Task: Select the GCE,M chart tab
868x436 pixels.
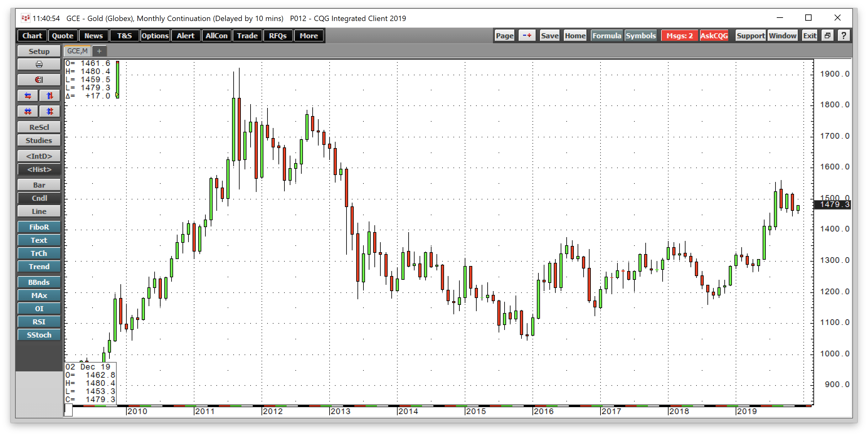Action: pos(77,51)
